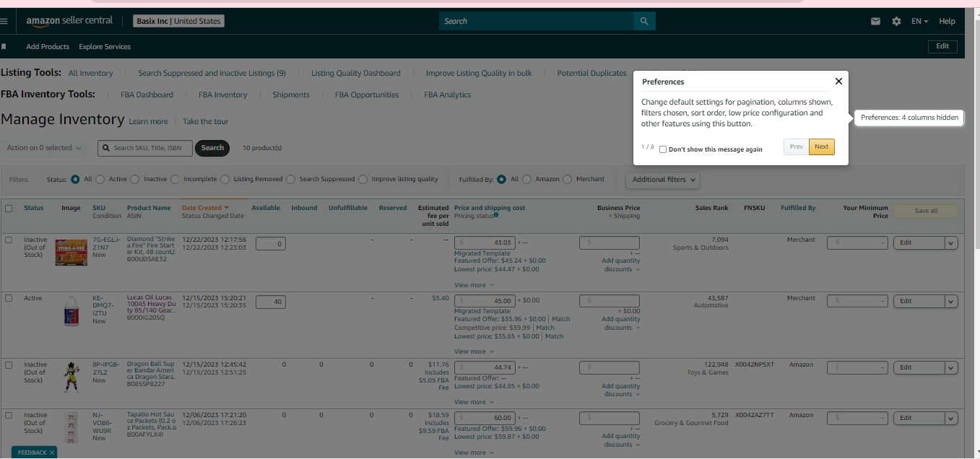The height and width of the screenshot is (459, 980).
Task: Click the Amazon Seller Central logo
Action: pyautogui.click(x=69, y=21)
